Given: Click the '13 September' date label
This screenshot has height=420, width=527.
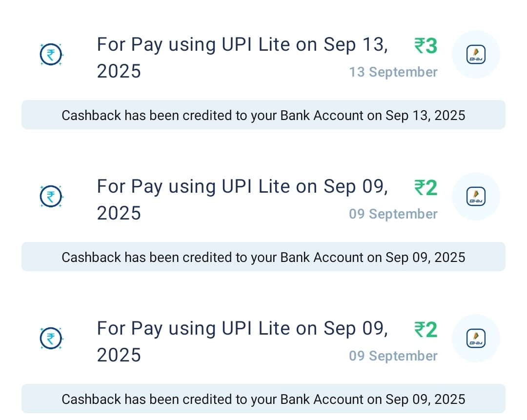Looking at the screenshot, I should (x=393, y=72).
